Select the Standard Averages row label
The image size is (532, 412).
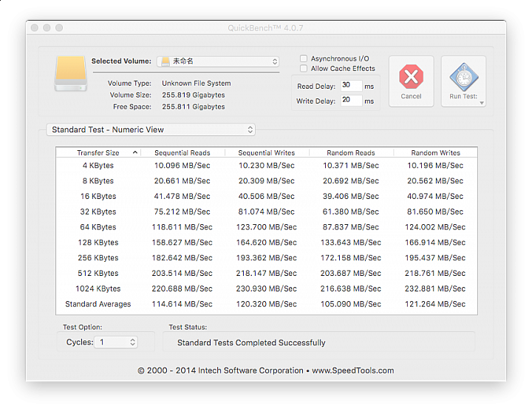[x=98, y=304]
